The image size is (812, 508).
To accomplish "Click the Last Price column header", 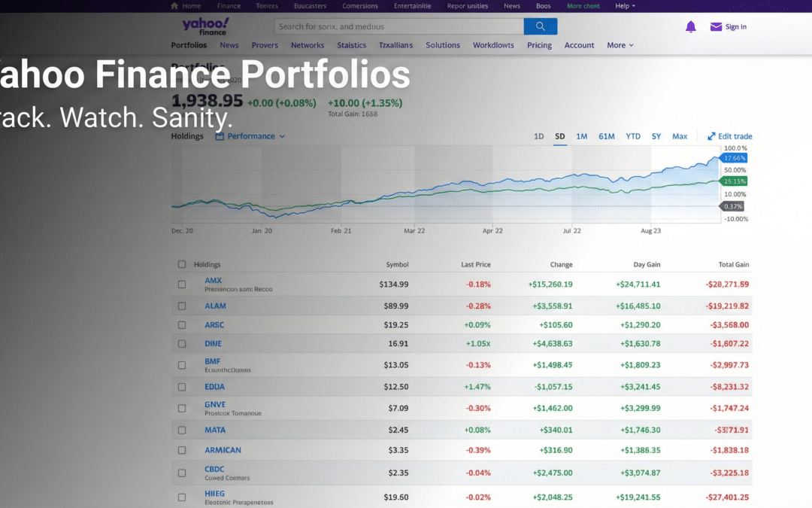I will coord(475,264).
